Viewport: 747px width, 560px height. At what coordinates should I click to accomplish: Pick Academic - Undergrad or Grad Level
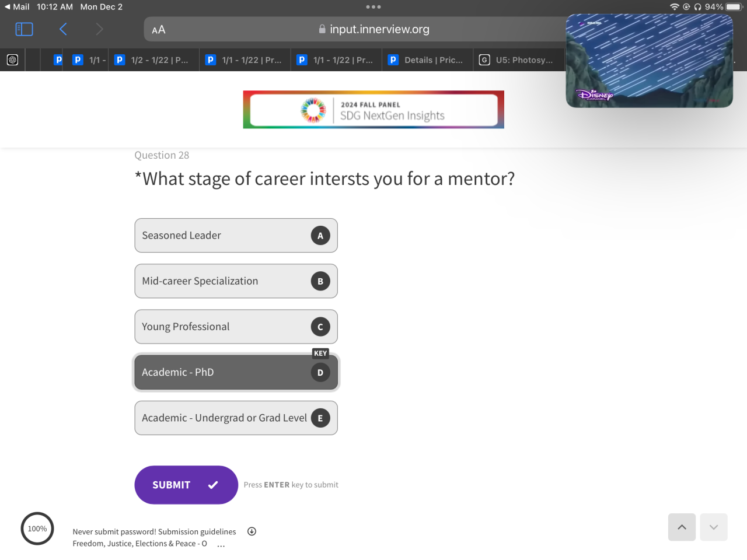click(x=236, y=418)
